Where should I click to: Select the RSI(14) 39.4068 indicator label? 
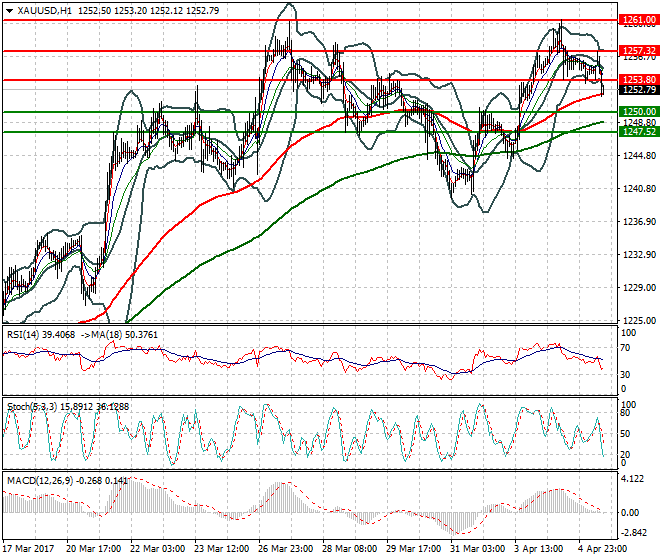[41, 335]
